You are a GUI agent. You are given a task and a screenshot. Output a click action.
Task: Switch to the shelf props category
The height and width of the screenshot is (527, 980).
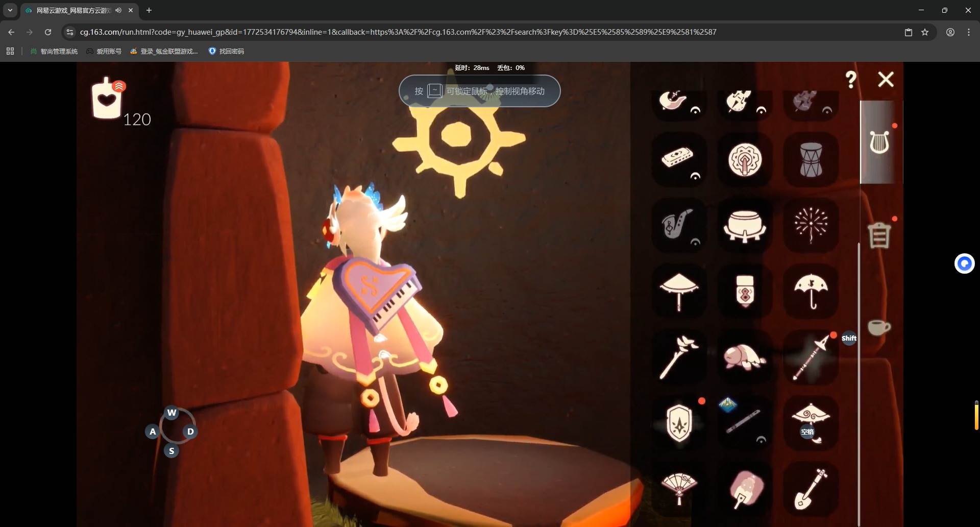click(879, 235)
